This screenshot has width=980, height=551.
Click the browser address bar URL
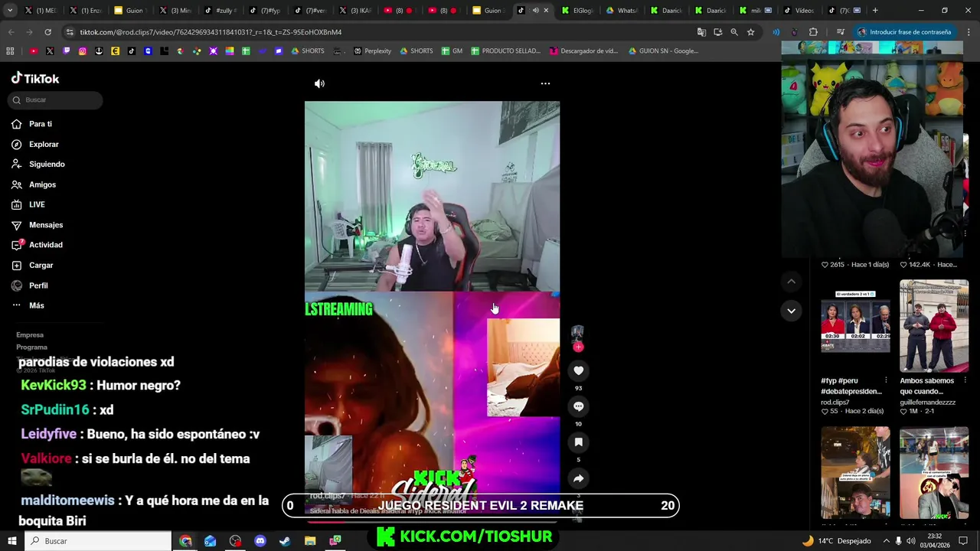[211, 32]
